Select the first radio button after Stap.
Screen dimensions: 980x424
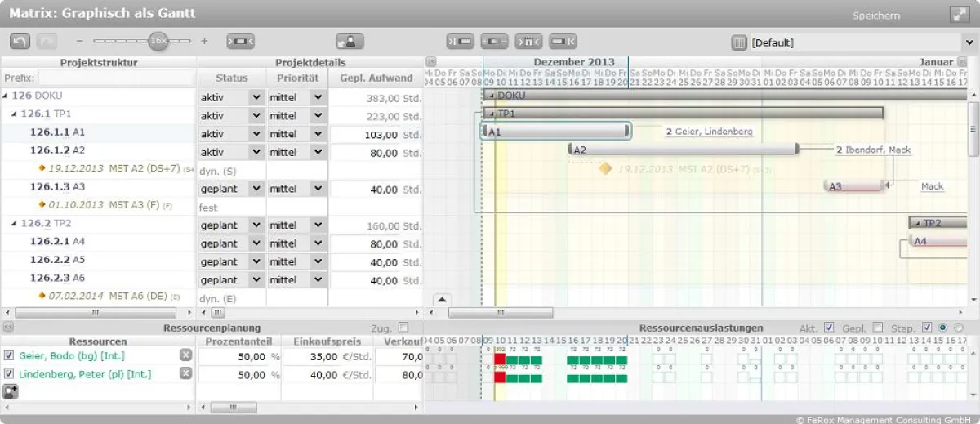(944, 327)
